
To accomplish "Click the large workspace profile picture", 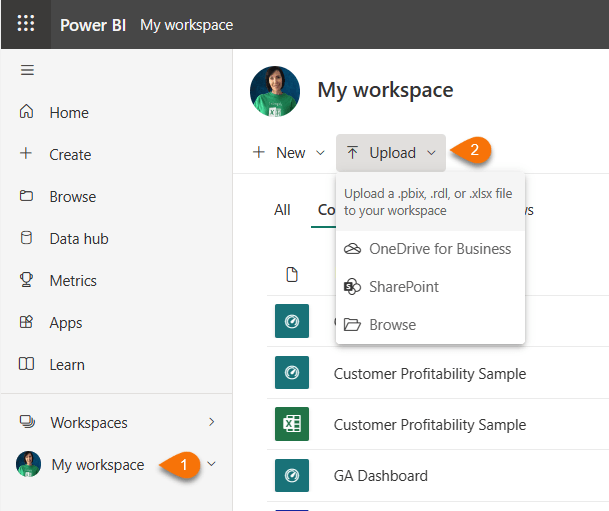I will pos(275,91).
